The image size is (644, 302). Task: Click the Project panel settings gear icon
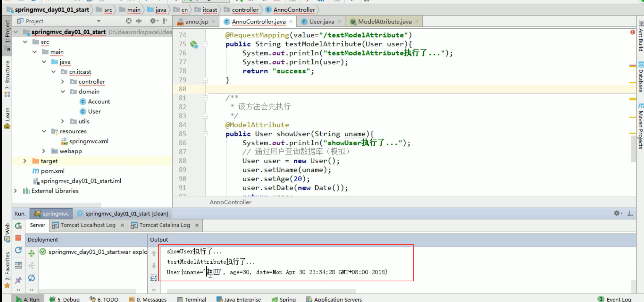click(153, 21)
